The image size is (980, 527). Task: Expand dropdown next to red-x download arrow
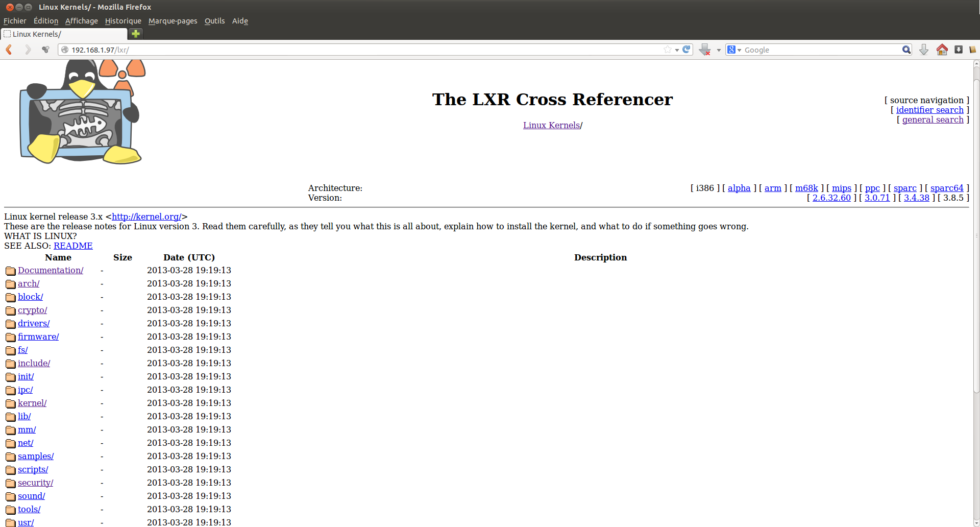click(719, 50)
